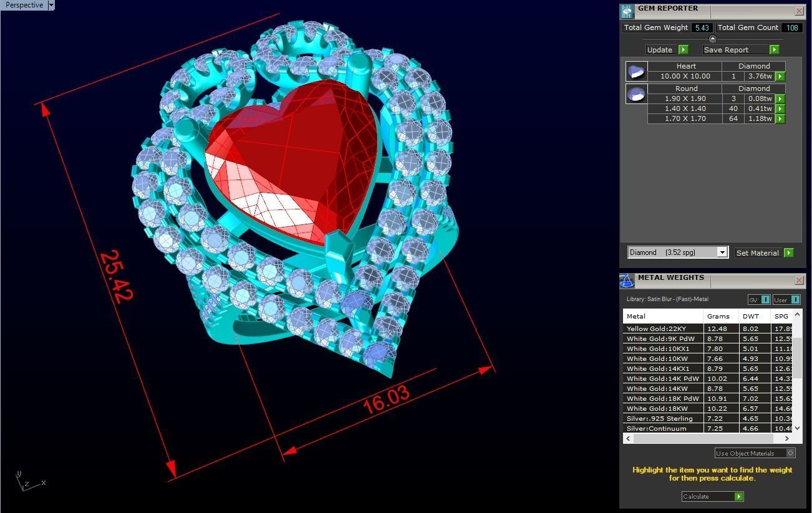812x513 pixels.
Task: Select the White Gold:14KW row
Action: [708, 388]
